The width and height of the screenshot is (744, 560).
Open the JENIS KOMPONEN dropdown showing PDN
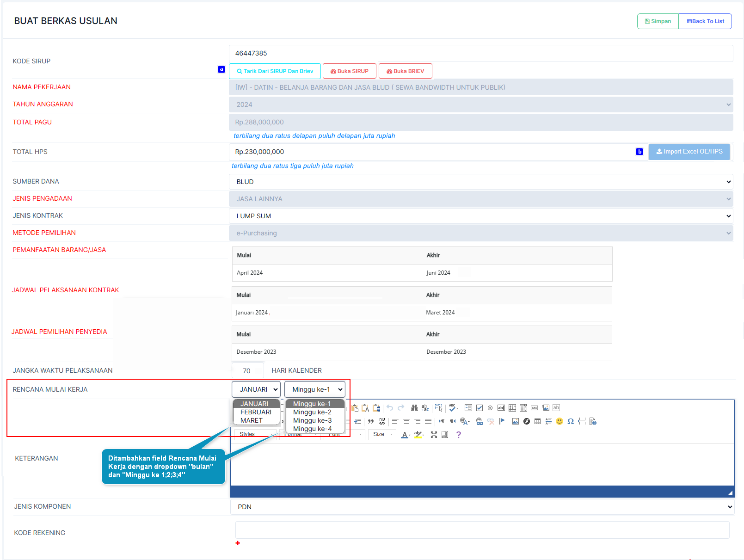click(x=482, y=507)
